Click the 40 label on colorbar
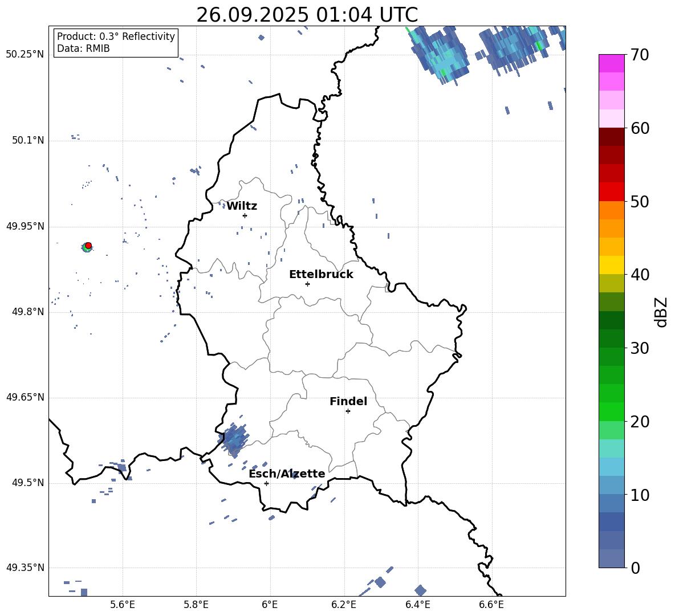Viewport: 675px width, 616px height. pos(639,275)
